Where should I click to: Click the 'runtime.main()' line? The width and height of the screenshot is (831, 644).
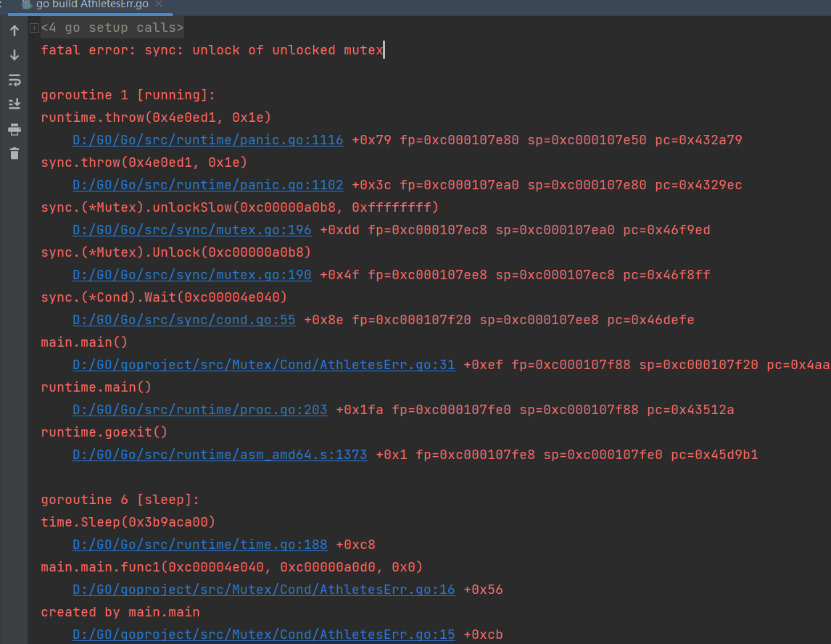click(96, 387)
